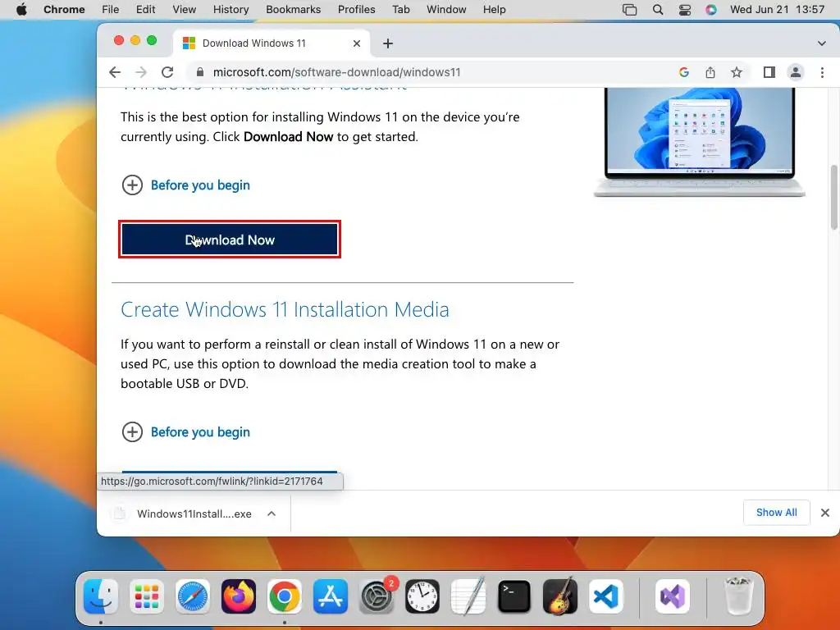Viewport: 840px width, 630px height.
Task: Click the Download Now button
Action: (x=230, y=240)
